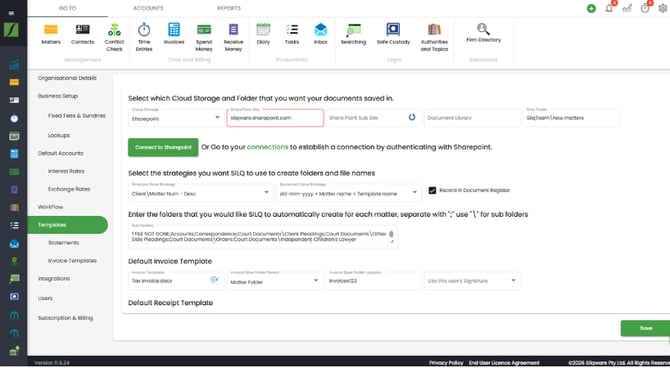Screen dimensions: 670x368
Task: Open End User Licence Agreement link
Action: [x=504, y=363]
